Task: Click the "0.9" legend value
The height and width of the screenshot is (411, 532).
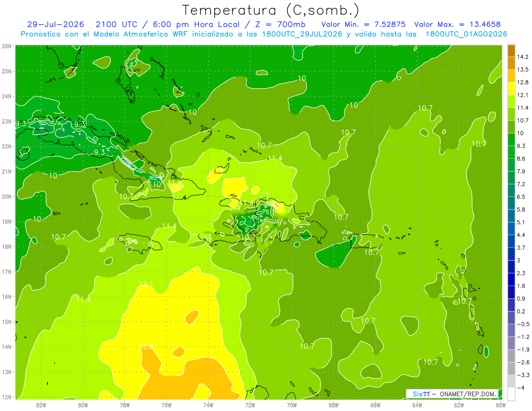Action: pos(521,298)
